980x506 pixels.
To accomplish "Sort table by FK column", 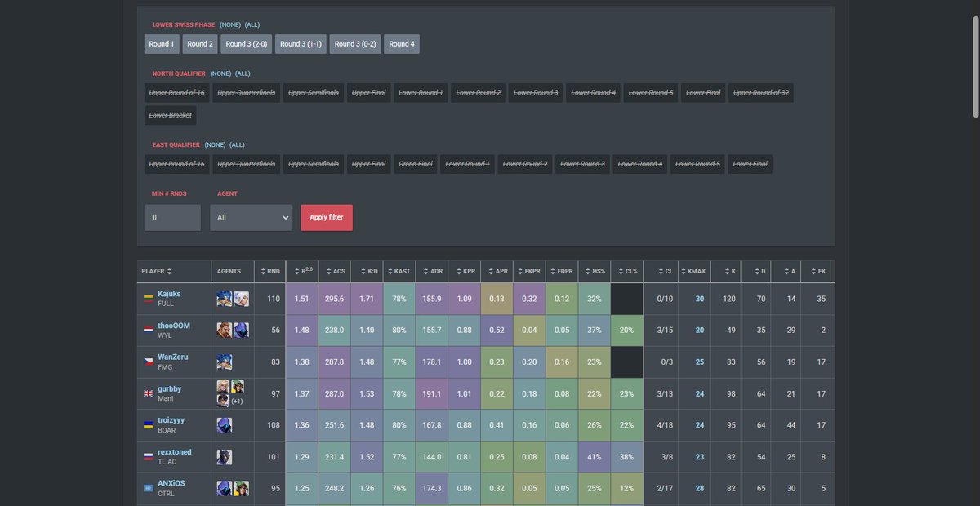I will 816,271.
